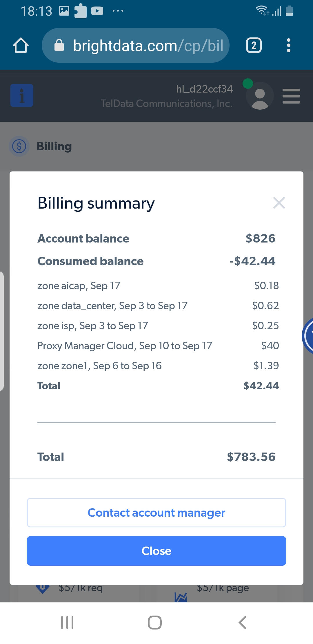
Task: Tap the brightdata.com address bar
Action: (148, 46)
